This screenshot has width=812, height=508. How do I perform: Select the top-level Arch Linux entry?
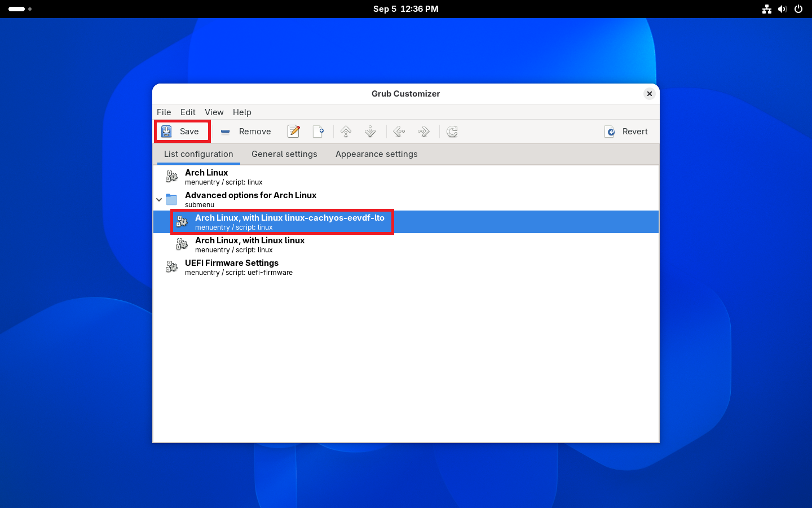[406, 177]
